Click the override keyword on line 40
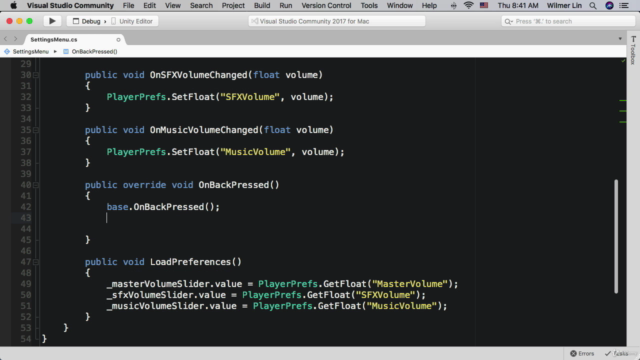 144,185
